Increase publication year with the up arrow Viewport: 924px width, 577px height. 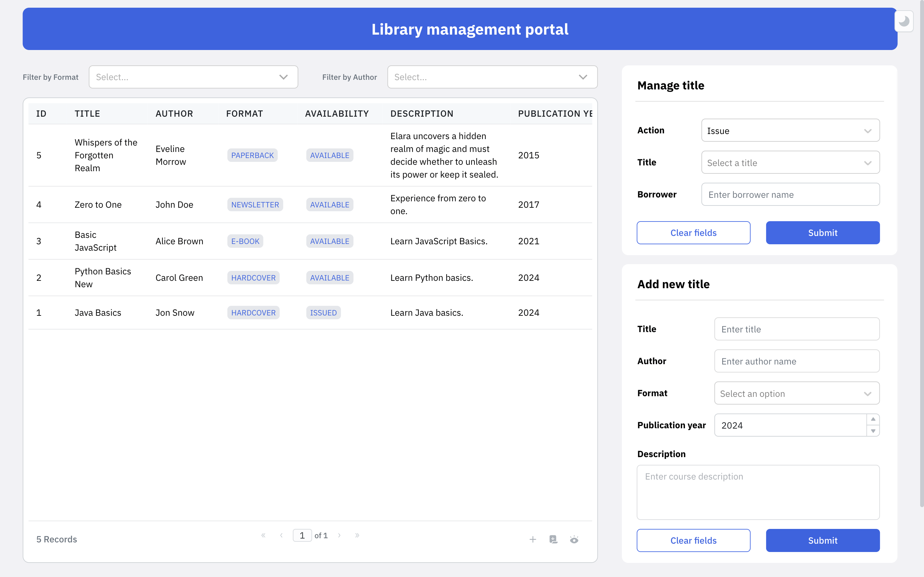(873, 419)
